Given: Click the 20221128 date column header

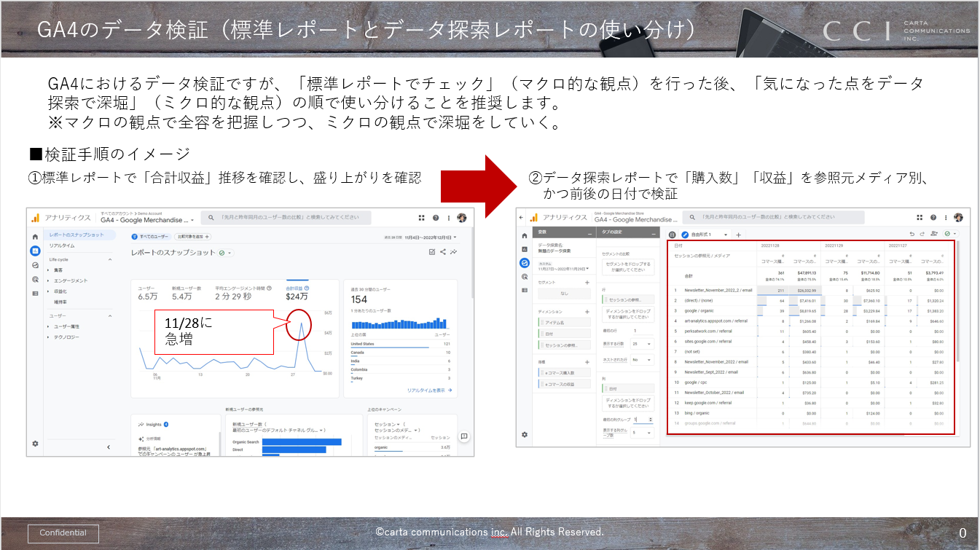Looking at the screenshot, I should coord(770,245).
